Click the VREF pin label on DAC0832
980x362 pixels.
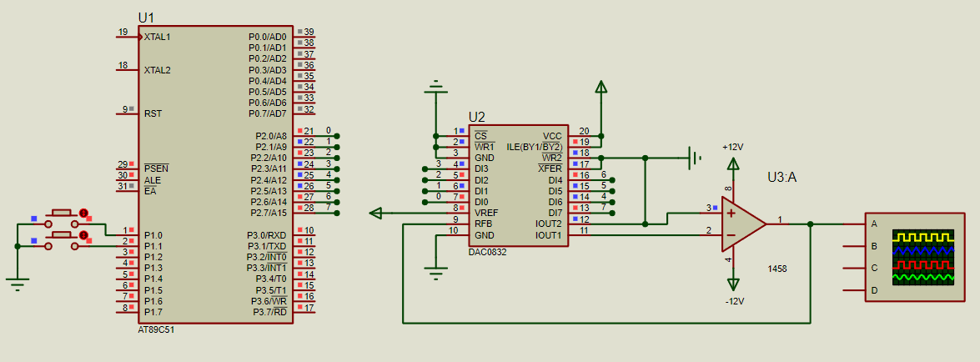tap(485, 214)
